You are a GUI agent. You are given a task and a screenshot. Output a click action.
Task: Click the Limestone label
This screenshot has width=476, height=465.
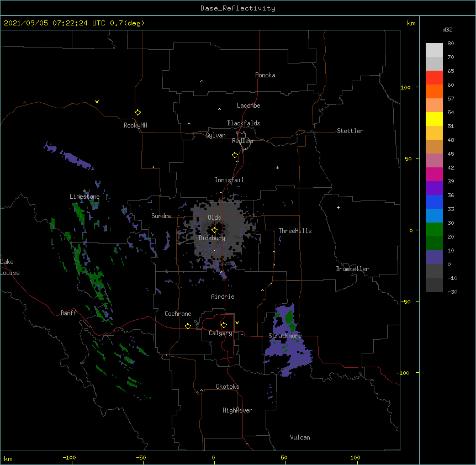84,197
